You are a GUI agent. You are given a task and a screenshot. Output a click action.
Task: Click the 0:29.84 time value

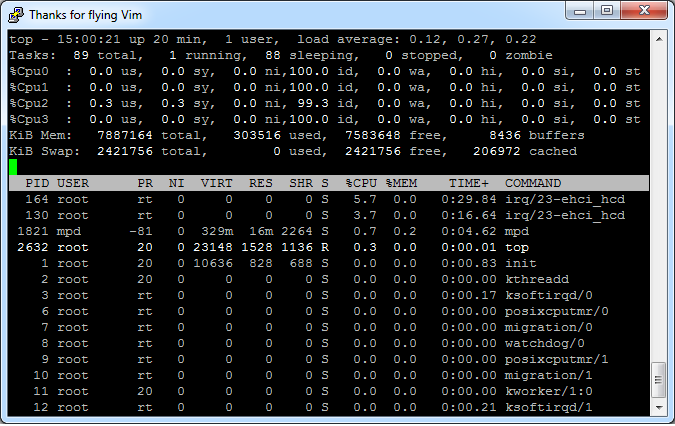[469, 199]
